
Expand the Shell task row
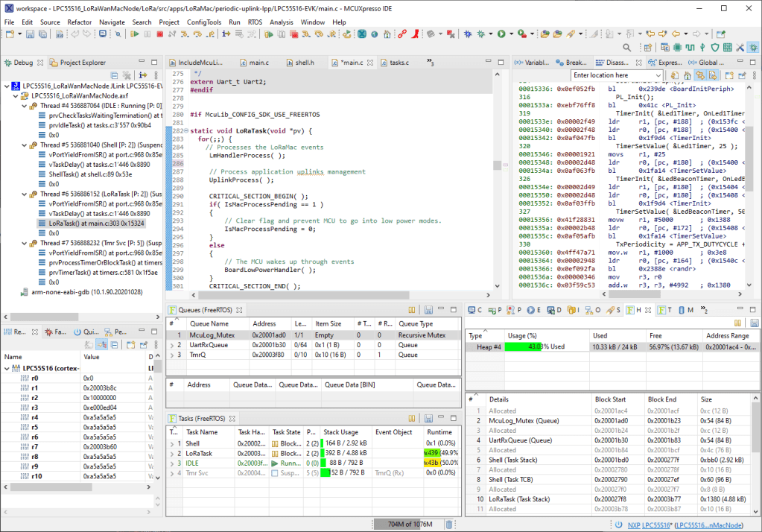(x=171, y=443)
